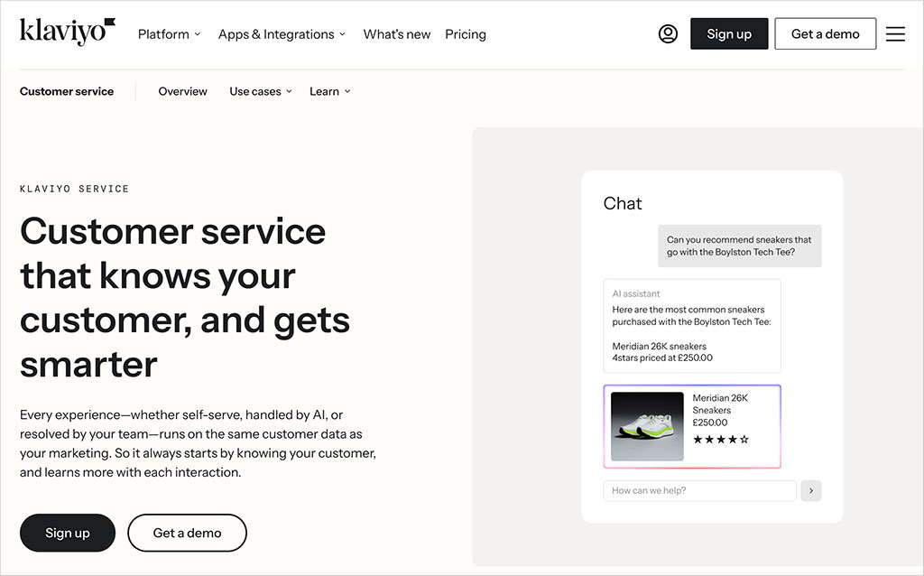This screenshot has height=576, width=924.
Task: Send chat message with arrow button
Action: 811,490
